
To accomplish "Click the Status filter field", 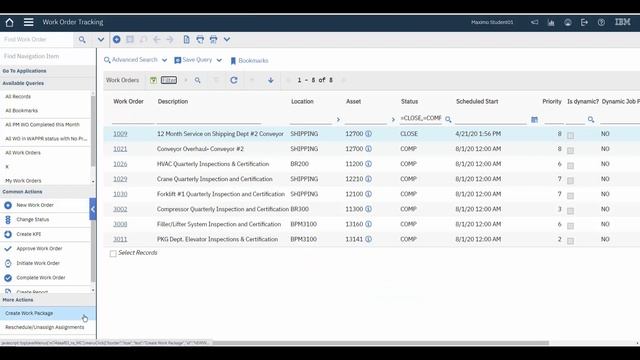I will 421,118.
